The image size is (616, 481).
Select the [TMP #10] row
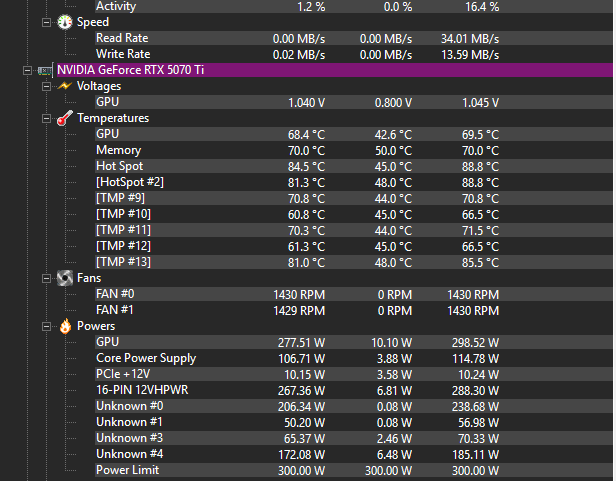coord(354,214)
